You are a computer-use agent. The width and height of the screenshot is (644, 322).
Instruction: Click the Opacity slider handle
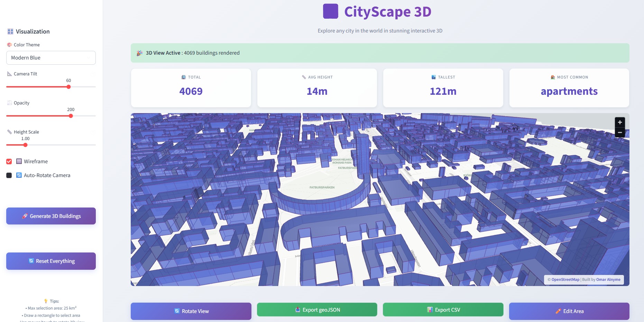(x=71, y=116)
